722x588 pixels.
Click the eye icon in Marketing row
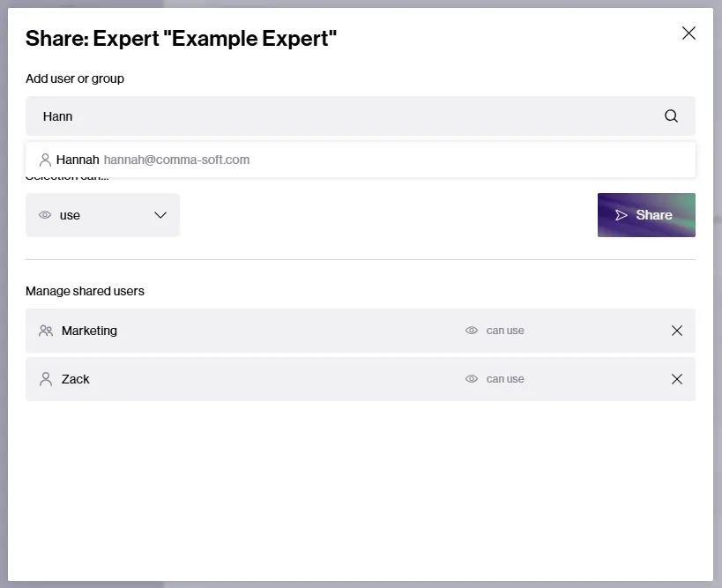click(472, 331)
